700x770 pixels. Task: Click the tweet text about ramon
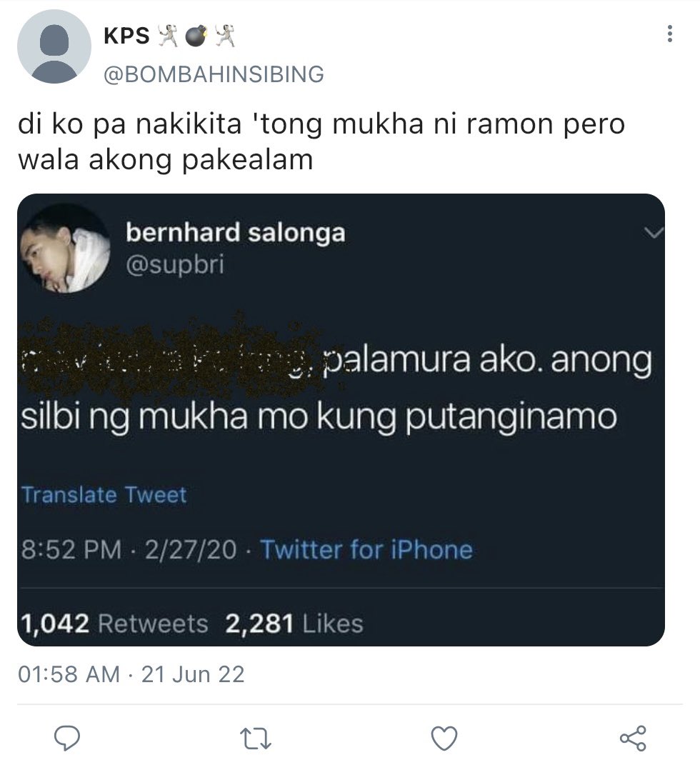click(321, 141)
